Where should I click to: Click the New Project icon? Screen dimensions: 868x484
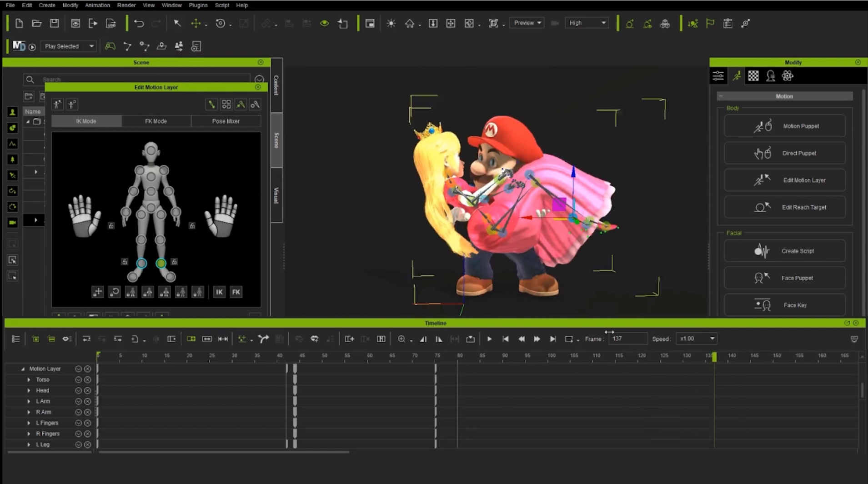(19, 23)
